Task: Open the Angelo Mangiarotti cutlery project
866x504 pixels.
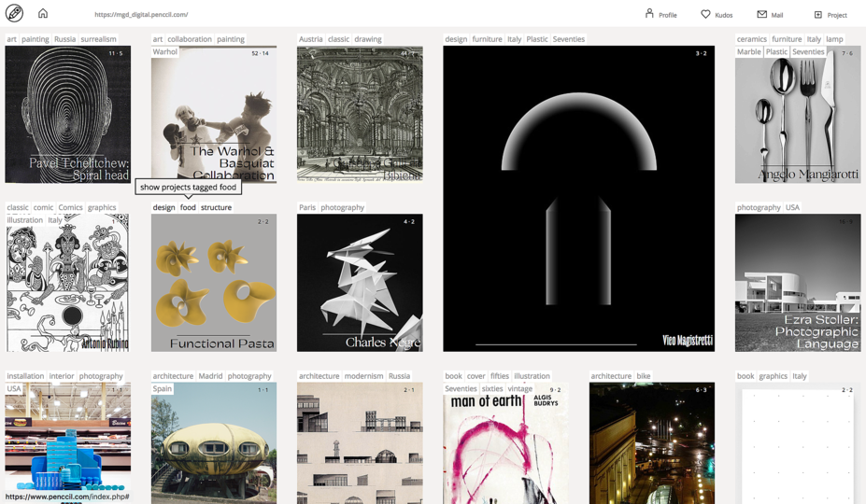Action: pyautogui.click(x=798, y=114)
